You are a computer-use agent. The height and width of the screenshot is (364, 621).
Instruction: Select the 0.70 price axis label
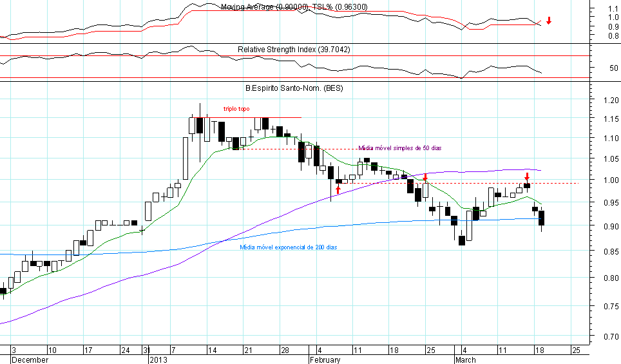[x=611, y=337]
